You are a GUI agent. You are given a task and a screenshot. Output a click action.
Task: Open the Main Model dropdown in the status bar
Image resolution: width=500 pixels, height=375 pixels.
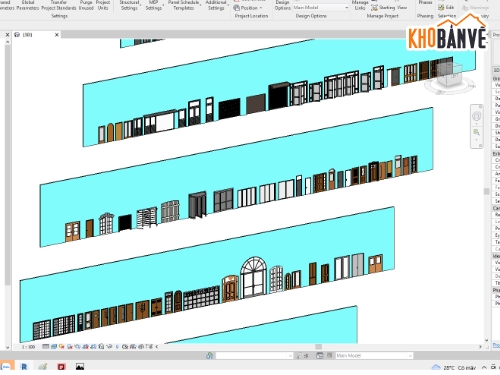(374, 356)
